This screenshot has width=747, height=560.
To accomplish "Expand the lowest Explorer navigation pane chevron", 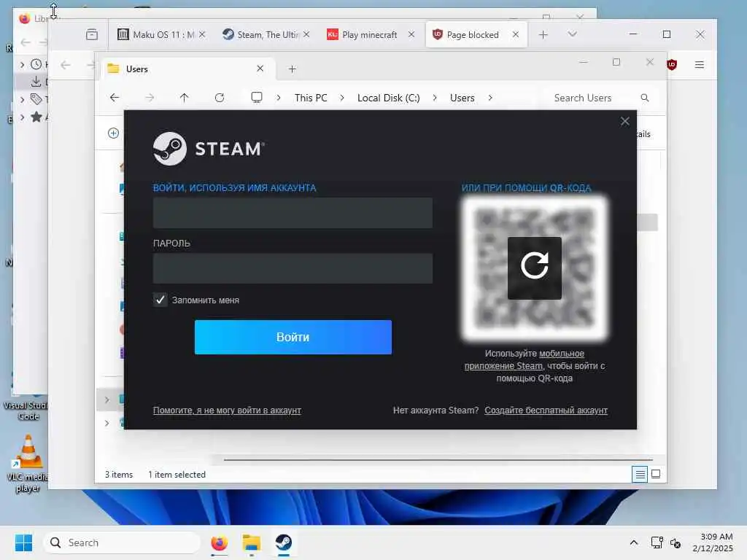I will pyautogui.click(x=107, y=423).
